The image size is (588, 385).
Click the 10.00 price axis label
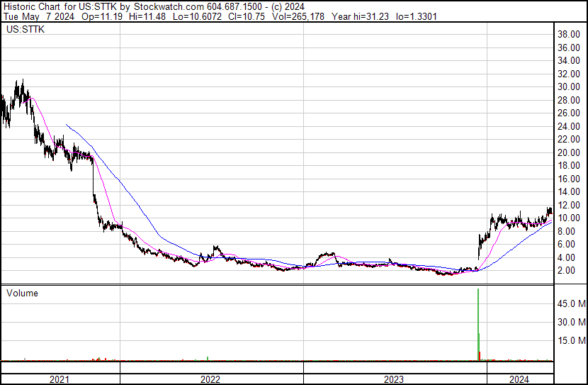570,218
